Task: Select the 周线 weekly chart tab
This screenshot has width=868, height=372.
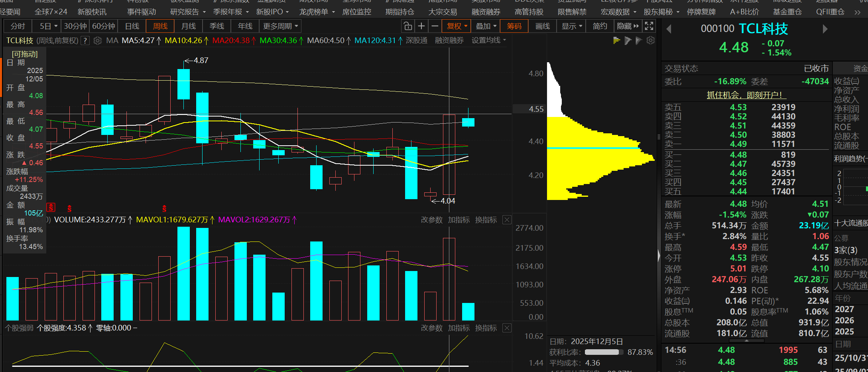Action: (x=160, y=26)
